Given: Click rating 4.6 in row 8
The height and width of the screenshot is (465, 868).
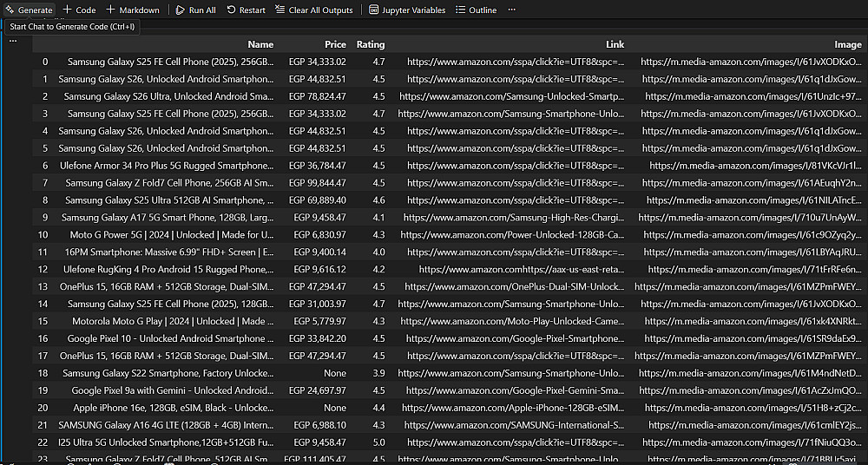Looking at the screenshot, I should [x=378, y=200].
